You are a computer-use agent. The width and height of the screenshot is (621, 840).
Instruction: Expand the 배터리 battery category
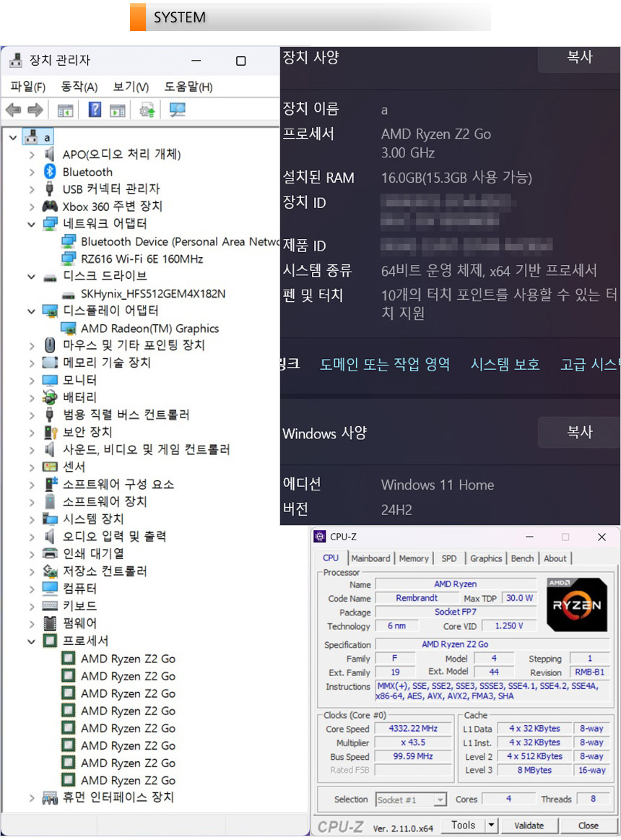click(32, 397)
